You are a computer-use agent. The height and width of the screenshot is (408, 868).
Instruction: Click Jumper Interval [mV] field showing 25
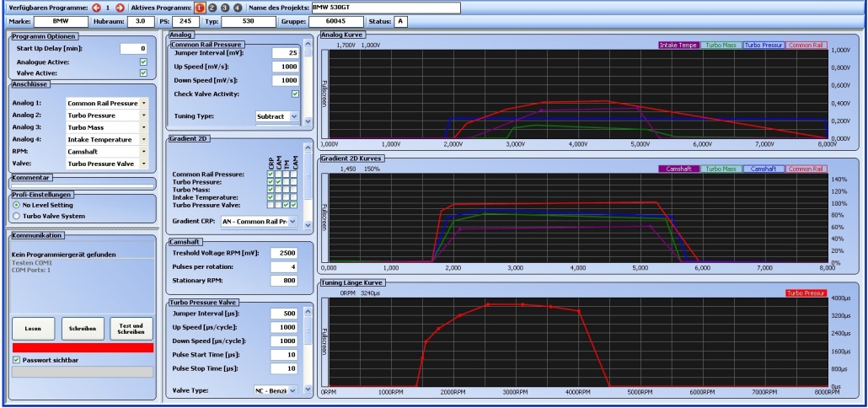pos(287,53)
